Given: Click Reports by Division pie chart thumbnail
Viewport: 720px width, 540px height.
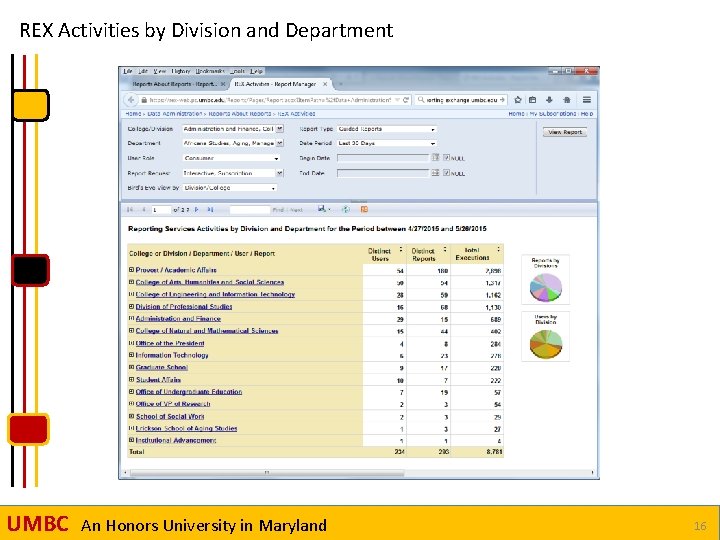Looking at the screenshot, I should (x=546, y=279).
